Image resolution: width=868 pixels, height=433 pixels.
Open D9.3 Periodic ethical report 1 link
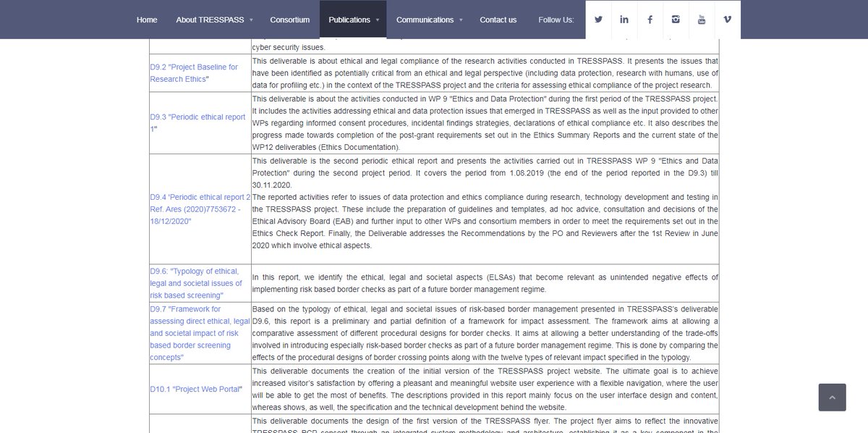pyautogui.click(x=197, y=122)
